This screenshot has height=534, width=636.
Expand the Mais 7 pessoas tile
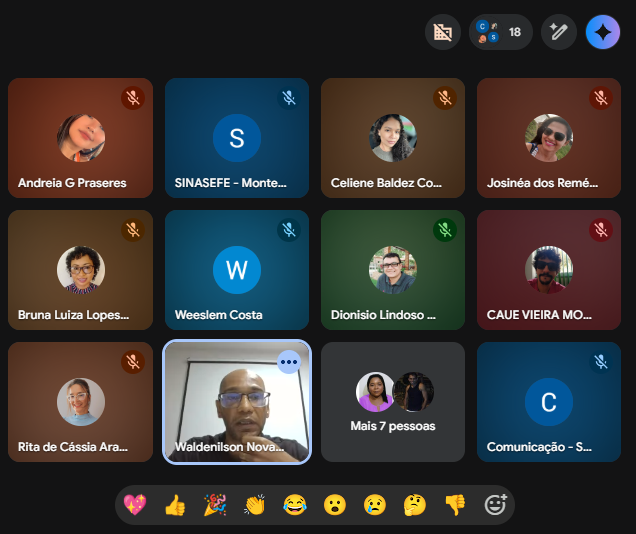393,402
